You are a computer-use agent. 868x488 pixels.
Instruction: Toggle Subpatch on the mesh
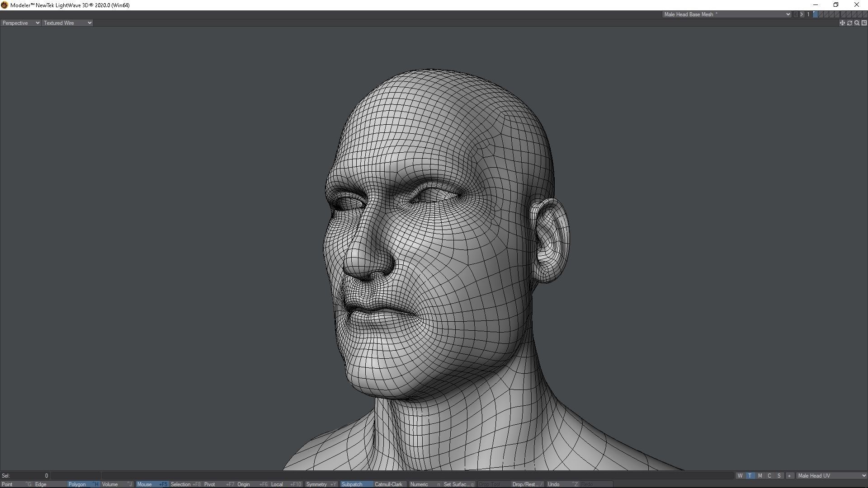[x=356, y=484]
